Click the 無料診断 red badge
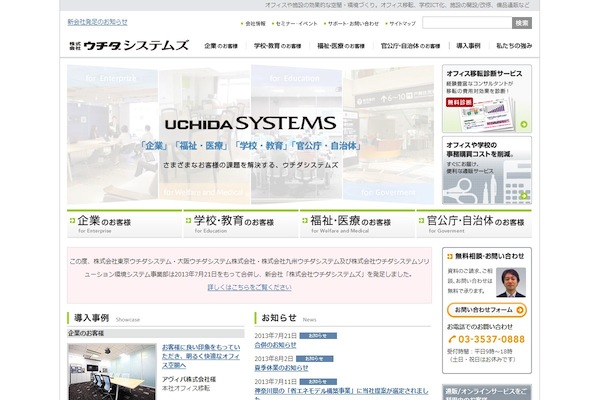Screen dimensions: 600x400 [x=459, y=103]
